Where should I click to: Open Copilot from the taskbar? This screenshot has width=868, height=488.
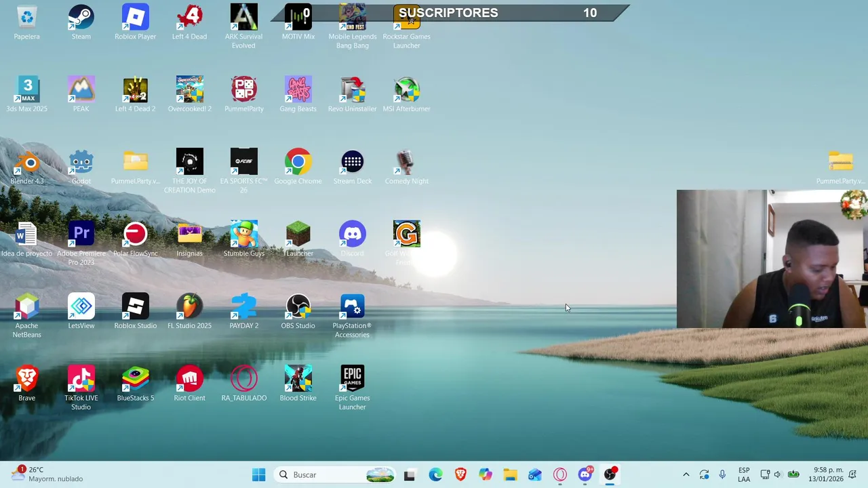[x=486, y=474]
